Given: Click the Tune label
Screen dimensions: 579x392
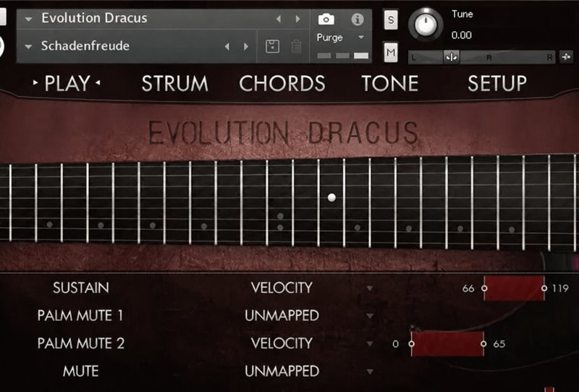Looking at the screenshot, I should [x=462, y=14].
